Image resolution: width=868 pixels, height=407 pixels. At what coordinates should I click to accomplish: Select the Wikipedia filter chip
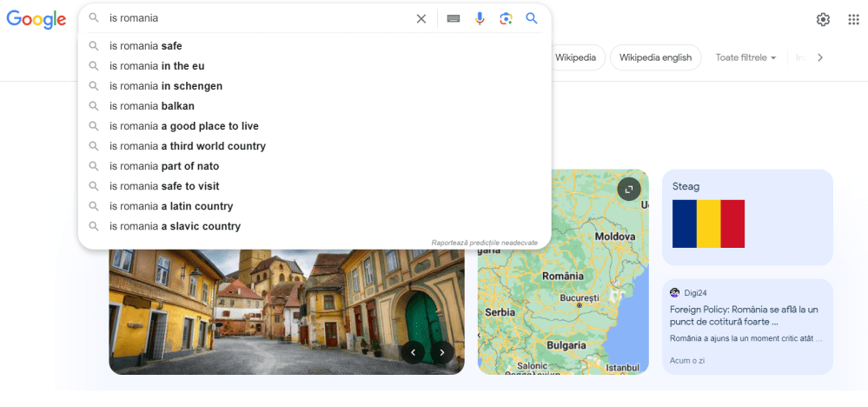point(575,57)
